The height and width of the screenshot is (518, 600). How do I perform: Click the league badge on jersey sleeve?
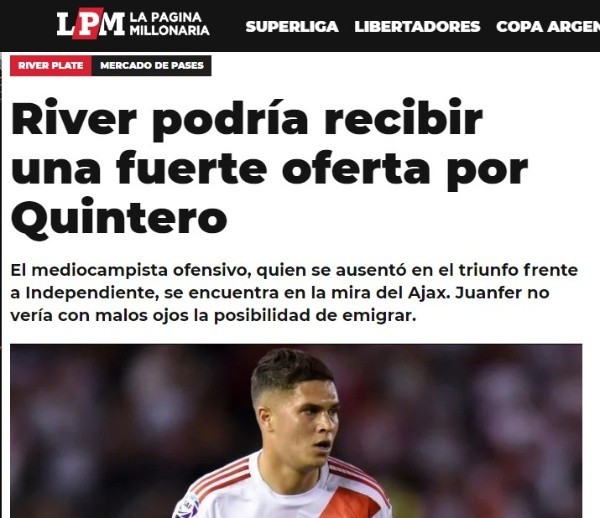(188, 505)
